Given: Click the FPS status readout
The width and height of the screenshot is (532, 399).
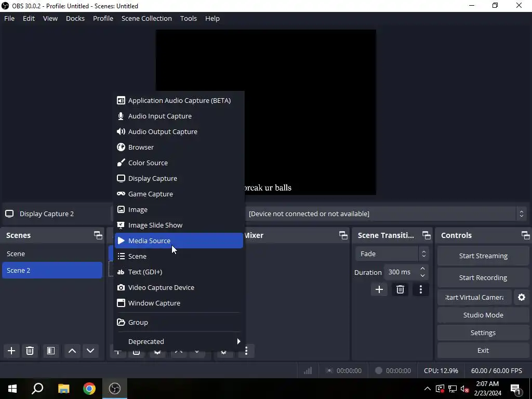Looking at the screenshot, I should coord(496,371).
